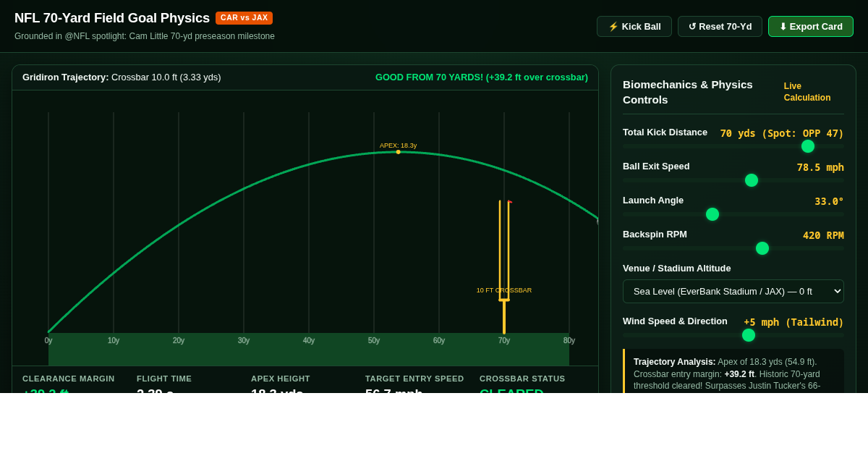Screen dimensions: 868x456
Task: Click the 0y yard marker label
Action: click(48, 340)
